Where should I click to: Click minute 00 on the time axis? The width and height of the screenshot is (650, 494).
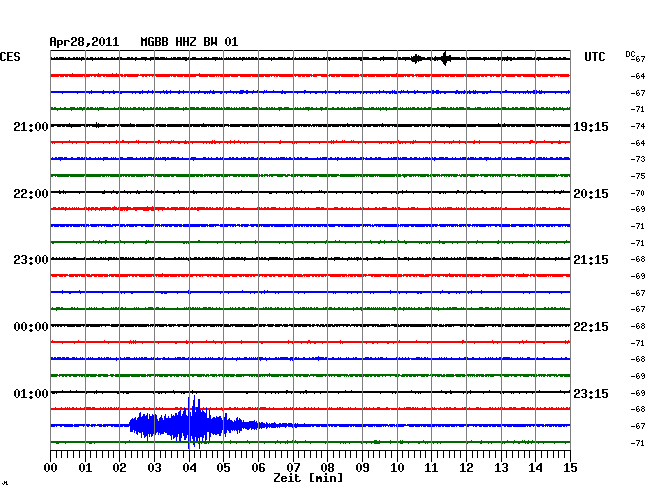(x=51, y=468)
